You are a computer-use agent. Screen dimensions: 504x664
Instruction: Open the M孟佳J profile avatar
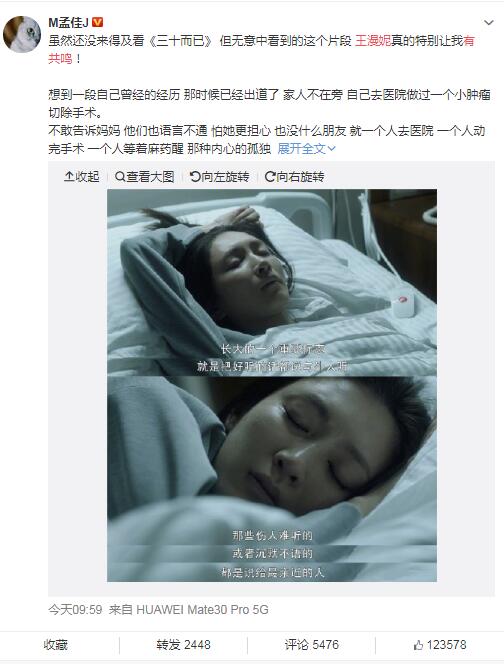[x=22, y=34]
